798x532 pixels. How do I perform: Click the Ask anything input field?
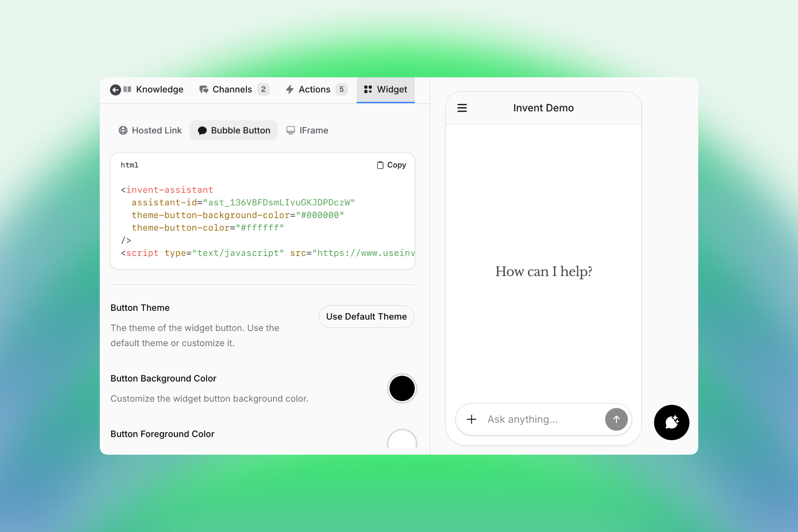pos(540,419)
